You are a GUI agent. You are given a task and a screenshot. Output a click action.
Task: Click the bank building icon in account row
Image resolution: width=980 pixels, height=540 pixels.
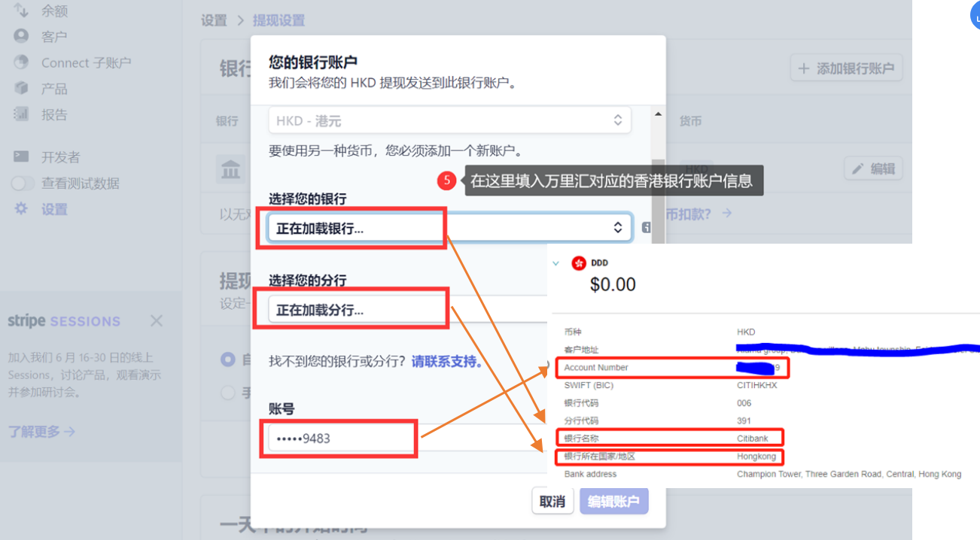coord(230,169)
